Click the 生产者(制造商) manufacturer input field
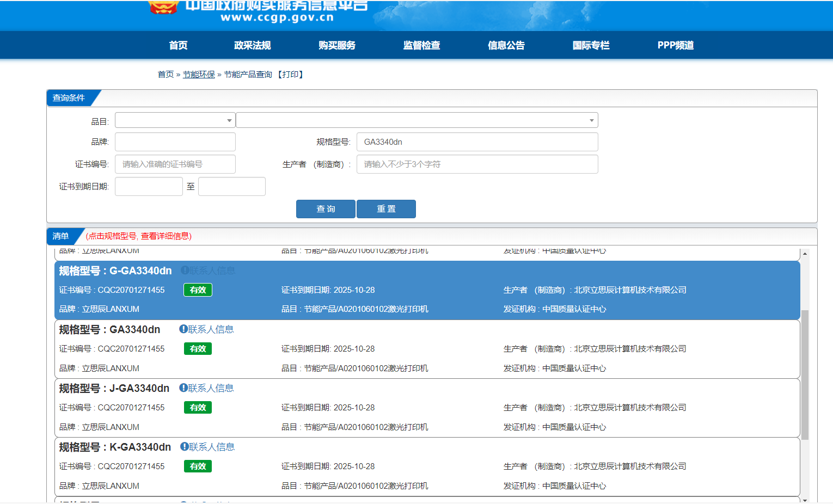833x504 pixels. pyautogui.click(x=477, y=164)
